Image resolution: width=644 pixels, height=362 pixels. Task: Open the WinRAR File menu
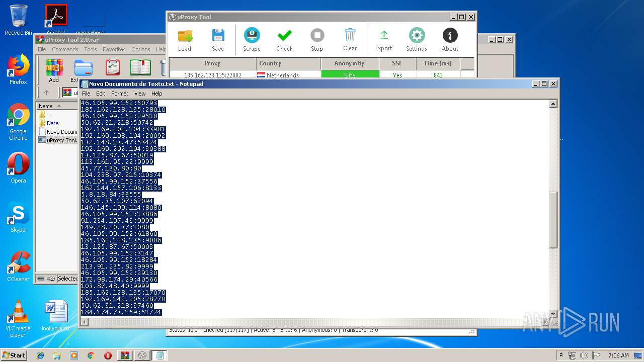(x=42, y=49)
